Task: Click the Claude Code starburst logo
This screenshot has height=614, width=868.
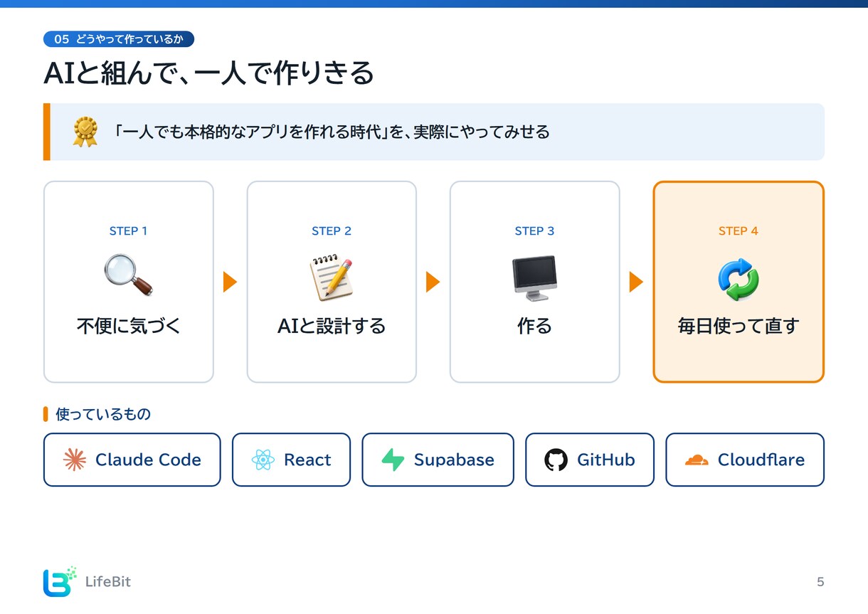Action: tap(75, 460)
